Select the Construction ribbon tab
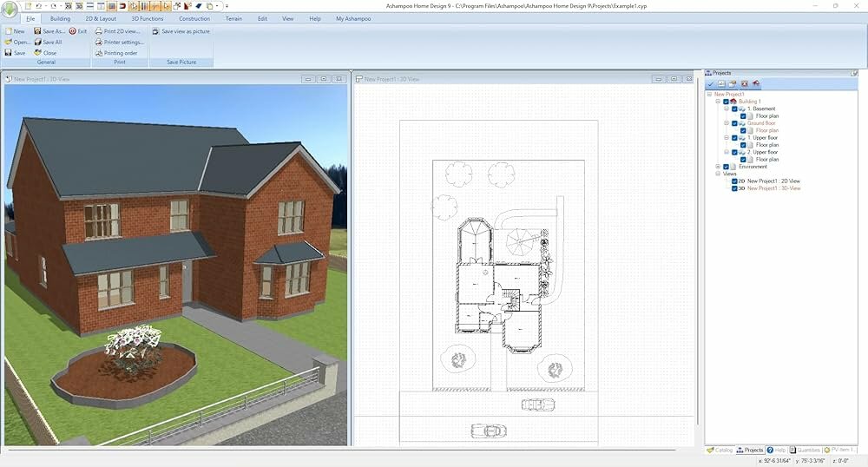 click(x=194, y=19)
